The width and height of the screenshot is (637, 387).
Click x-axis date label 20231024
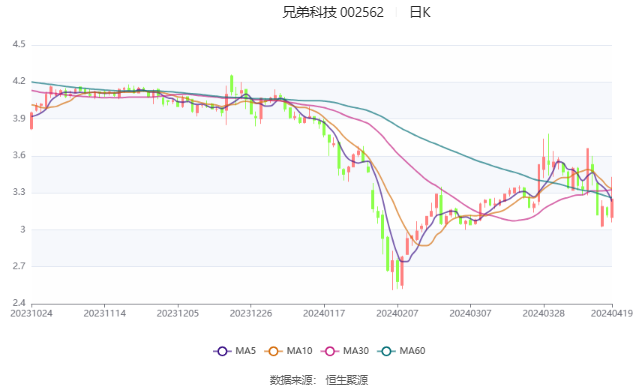pos(31,313)
